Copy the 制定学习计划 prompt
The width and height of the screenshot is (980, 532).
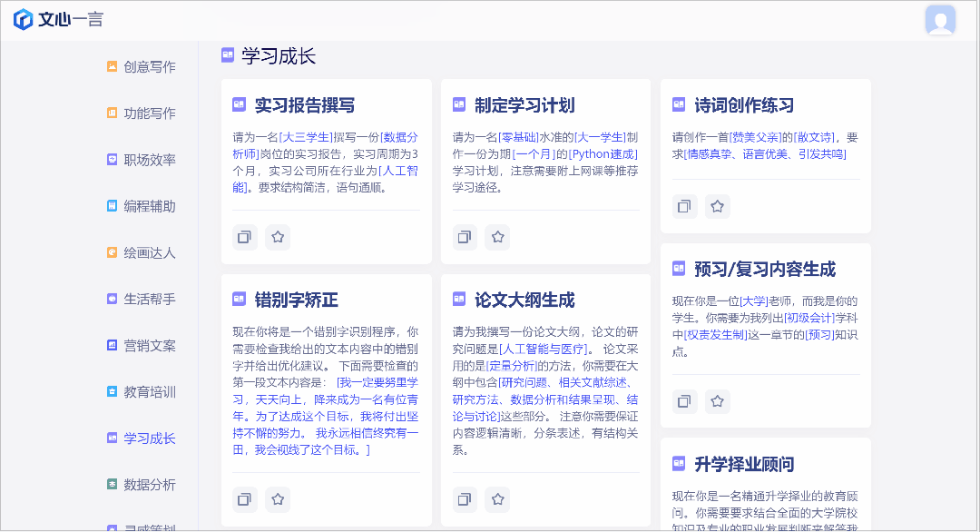(465, 237)
